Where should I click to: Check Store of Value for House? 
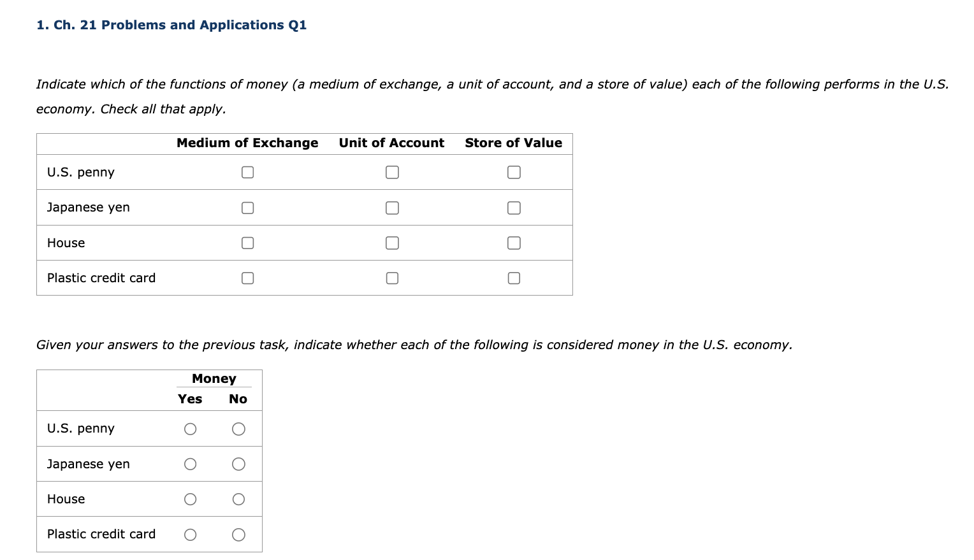tap(514, 243)
